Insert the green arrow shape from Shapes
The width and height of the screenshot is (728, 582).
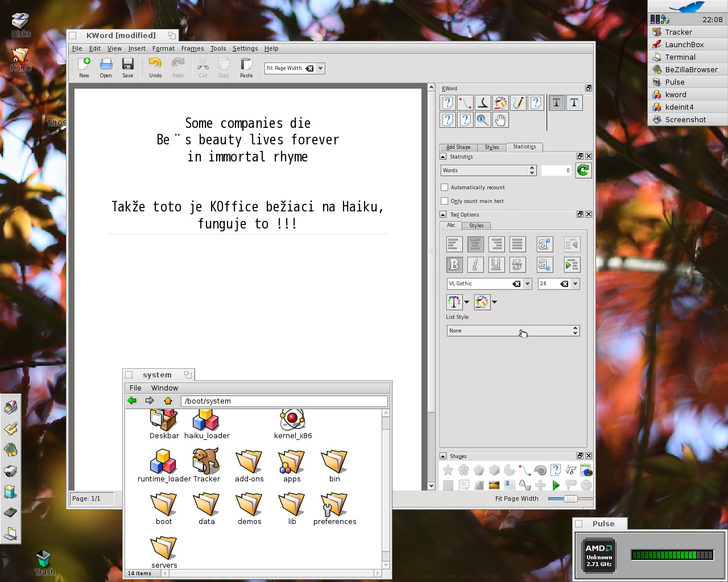[556, 485]
